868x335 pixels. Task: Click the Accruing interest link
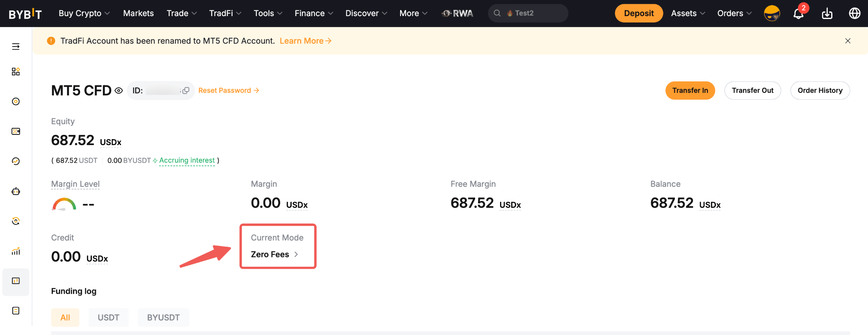point(187,160)
